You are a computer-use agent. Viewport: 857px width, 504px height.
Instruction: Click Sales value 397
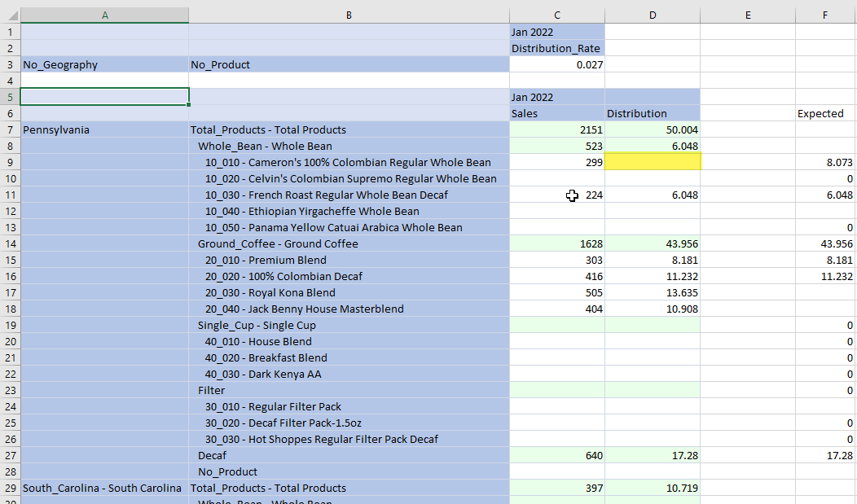tap(557, 488)
